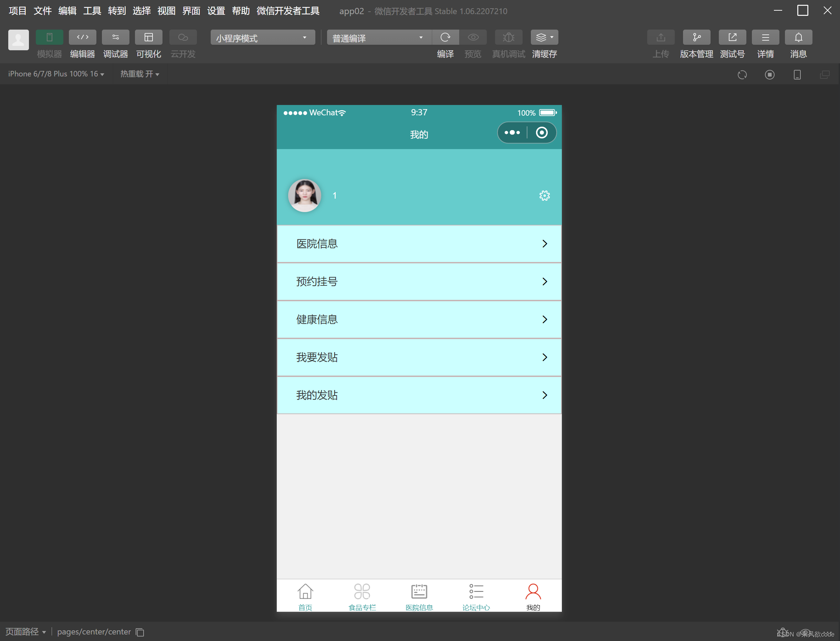This screenshot has height=641, width=840.
Task: Switch to the 论坛中心 tab in simulator
Action: coord(476,595)
